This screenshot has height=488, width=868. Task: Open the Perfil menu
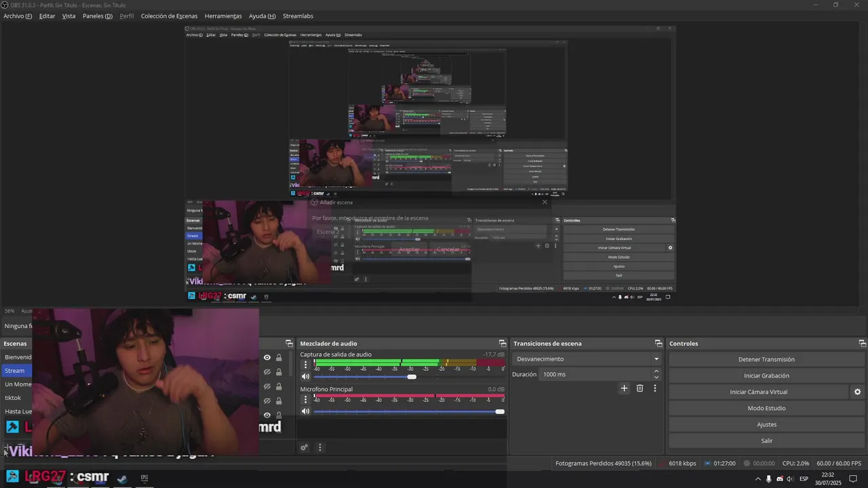[x=126, y=16]
